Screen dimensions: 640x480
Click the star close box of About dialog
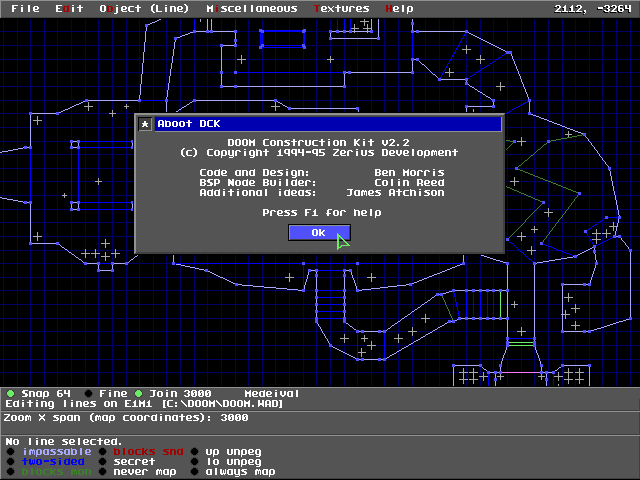pyautogui.click(x=145, y=124)
